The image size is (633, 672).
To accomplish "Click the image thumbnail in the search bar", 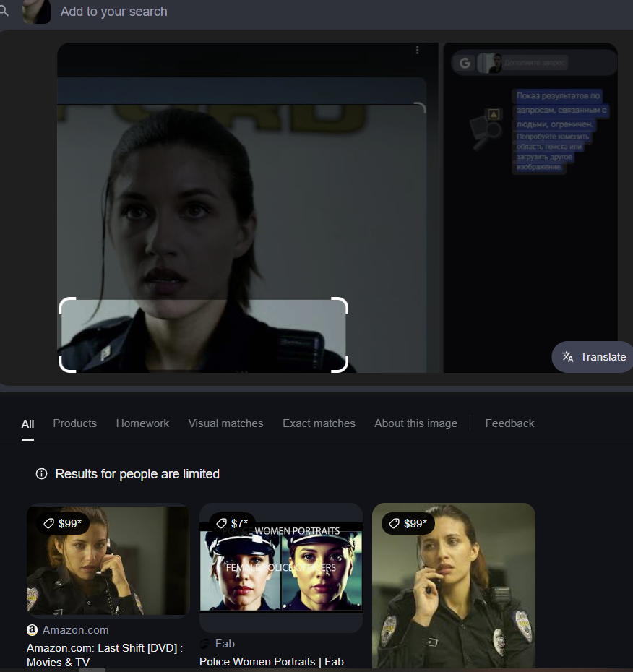I will tap(36, 12).
